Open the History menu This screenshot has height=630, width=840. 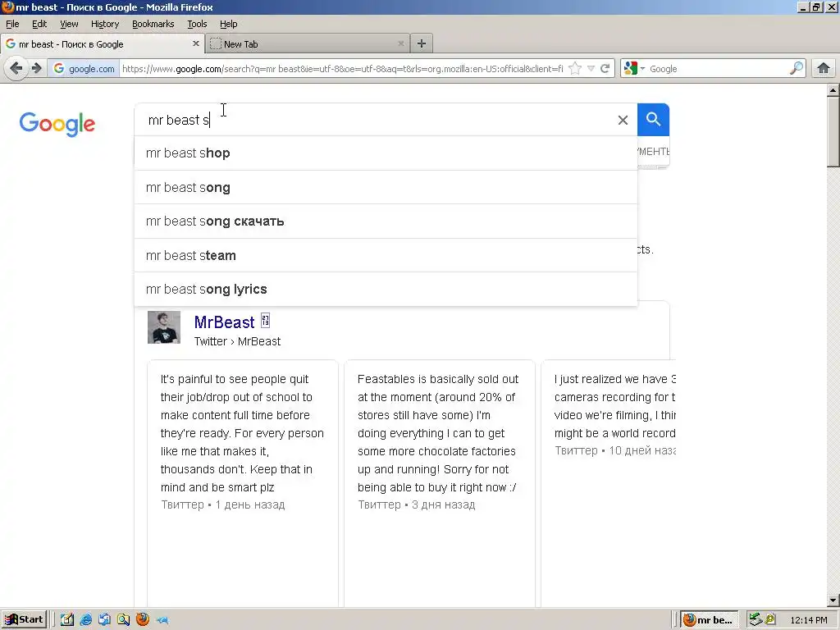click(105, 24)
